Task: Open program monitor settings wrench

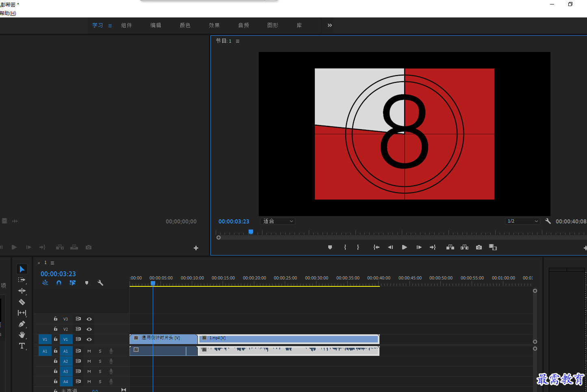Action: (548, 221)
